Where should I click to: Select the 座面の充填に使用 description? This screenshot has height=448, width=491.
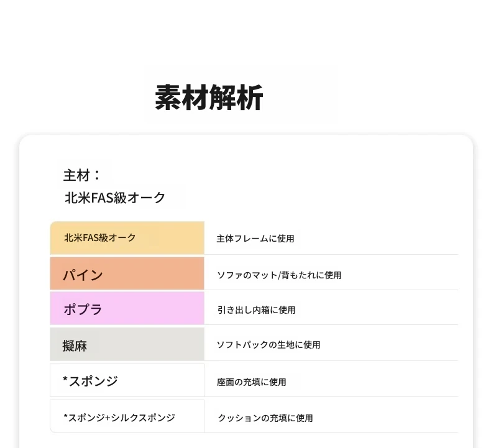[252, 382]
